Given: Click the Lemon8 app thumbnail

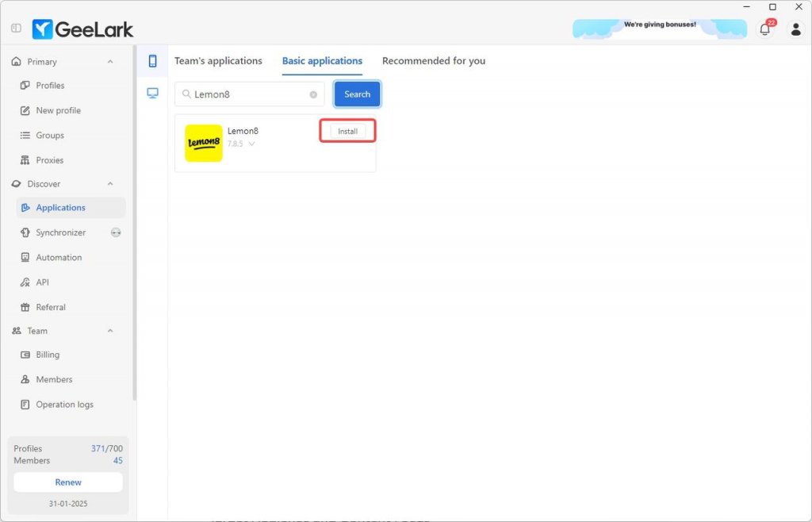Looking at the screenshot, I should [204, 143].
